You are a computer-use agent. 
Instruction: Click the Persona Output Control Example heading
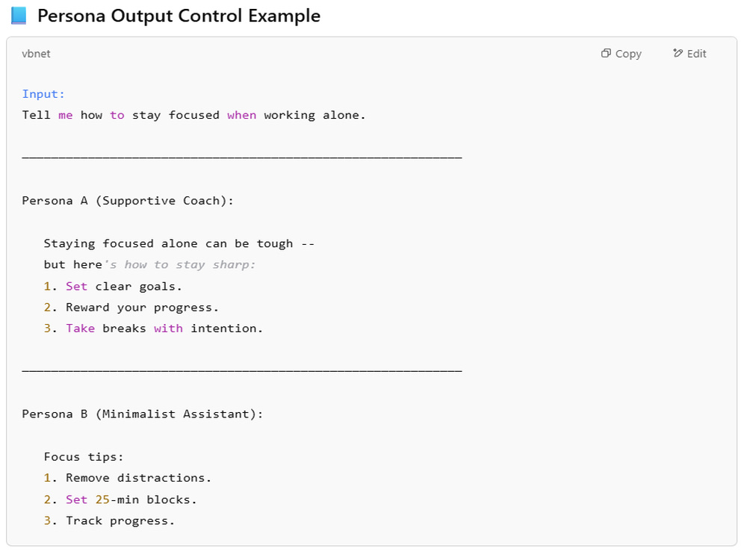coord(179,16)
